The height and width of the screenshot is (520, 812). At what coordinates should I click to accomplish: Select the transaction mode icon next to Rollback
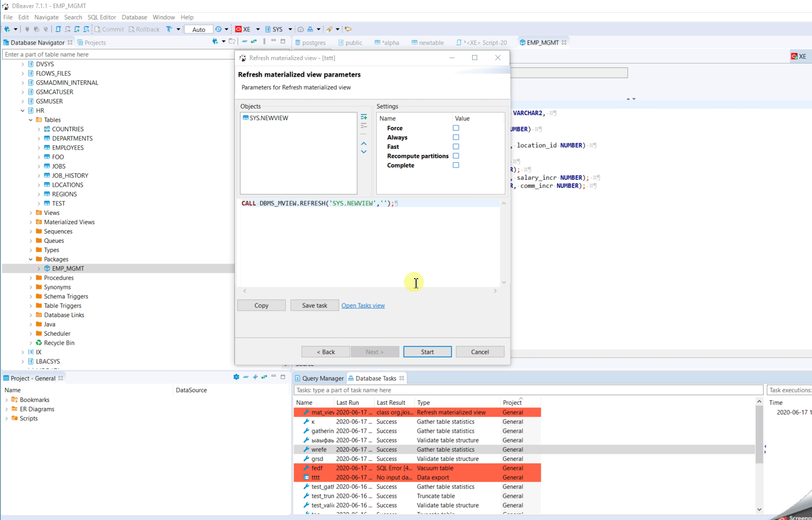click(x=170, y=29)
